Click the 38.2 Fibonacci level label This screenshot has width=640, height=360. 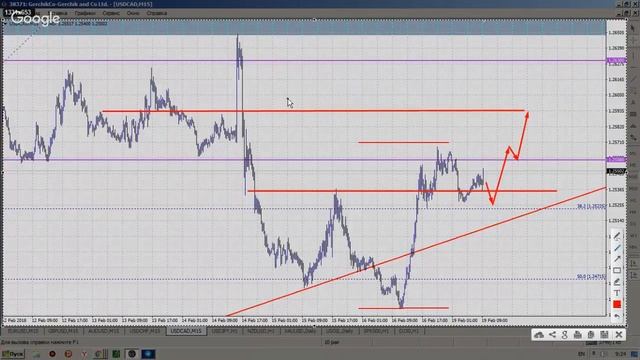pyautogui.click(x=591, y=207)
